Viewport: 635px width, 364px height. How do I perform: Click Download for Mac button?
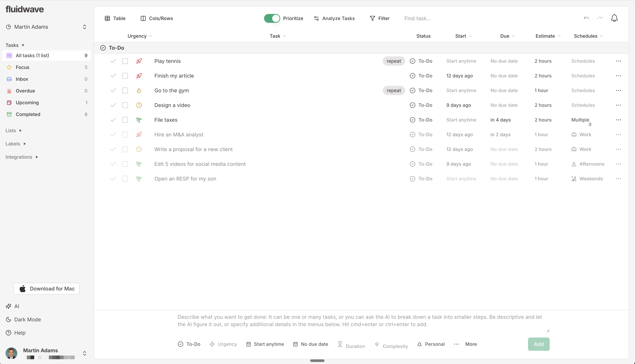(47, 289)
